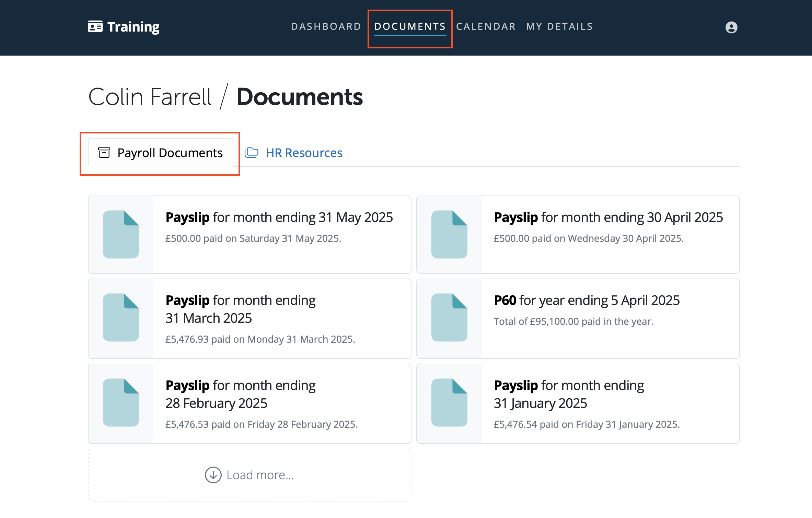Switch to the HR Resources tab
The width and height of the screenshot is (812, 518).
303,152
